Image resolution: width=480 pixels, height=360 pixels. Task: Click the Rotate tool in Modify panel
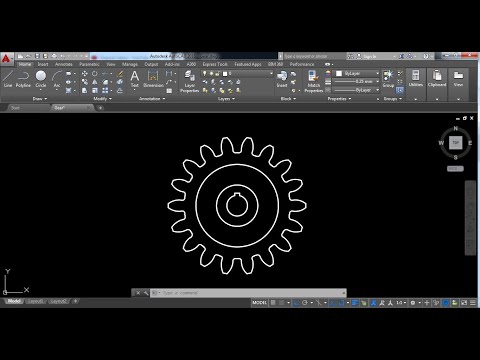95,73
